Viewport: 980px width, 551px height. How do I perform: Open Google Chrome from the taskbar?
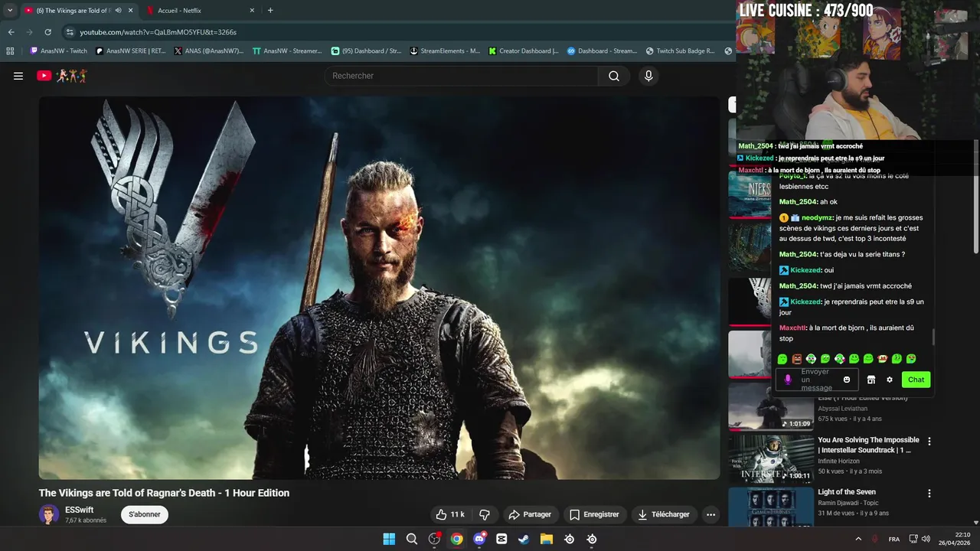[x=457, y=539]
